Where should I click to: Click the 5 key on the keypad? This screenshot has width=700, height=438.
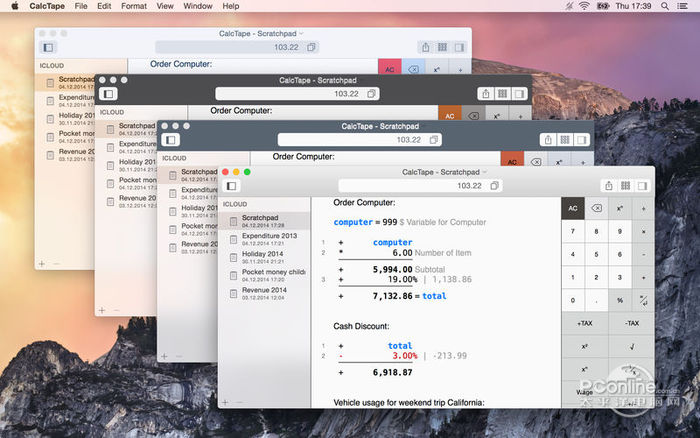596,254
